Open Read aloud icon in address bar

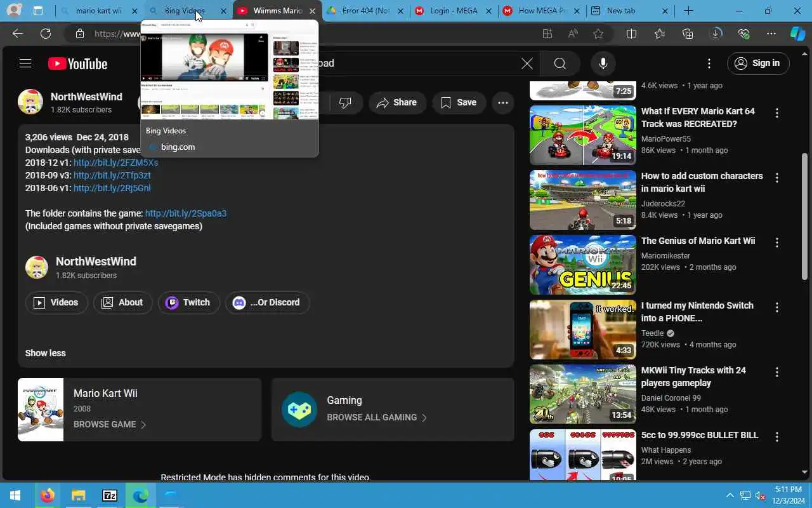[x=573, y=34]
